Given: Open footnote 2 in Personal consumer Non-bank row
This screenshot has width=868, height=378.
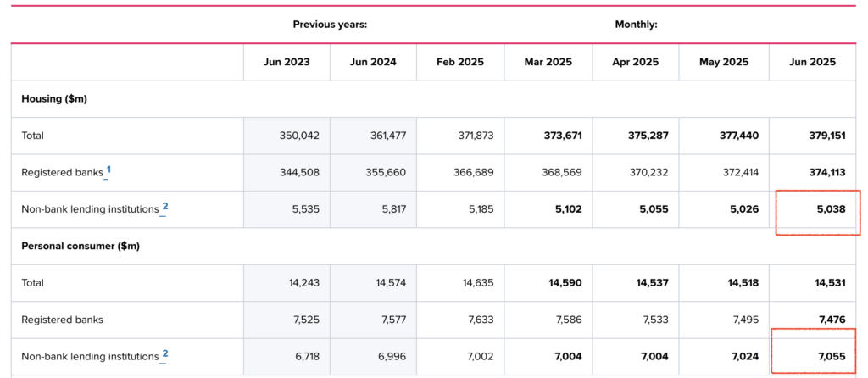Looking at the screenshot, I should (x=164, y=355).
